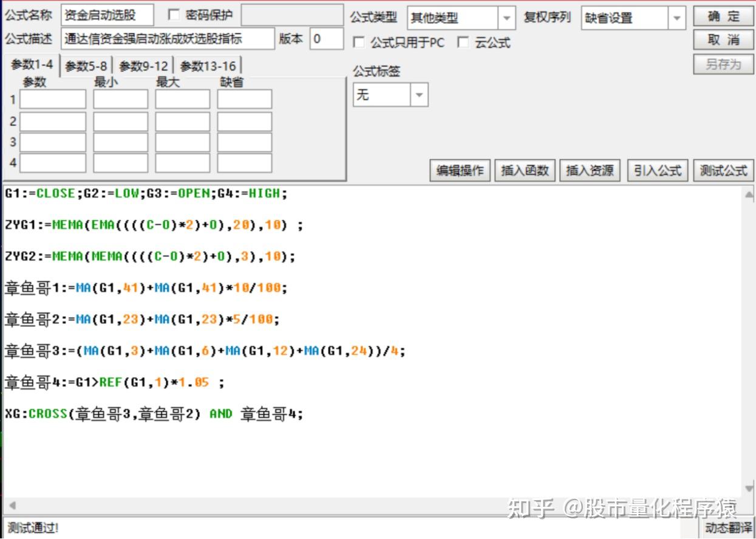The height and width of the screenshot is (539, 756).
Task: Click the editor scrollbar down arrow
Action: click(749, 489)
